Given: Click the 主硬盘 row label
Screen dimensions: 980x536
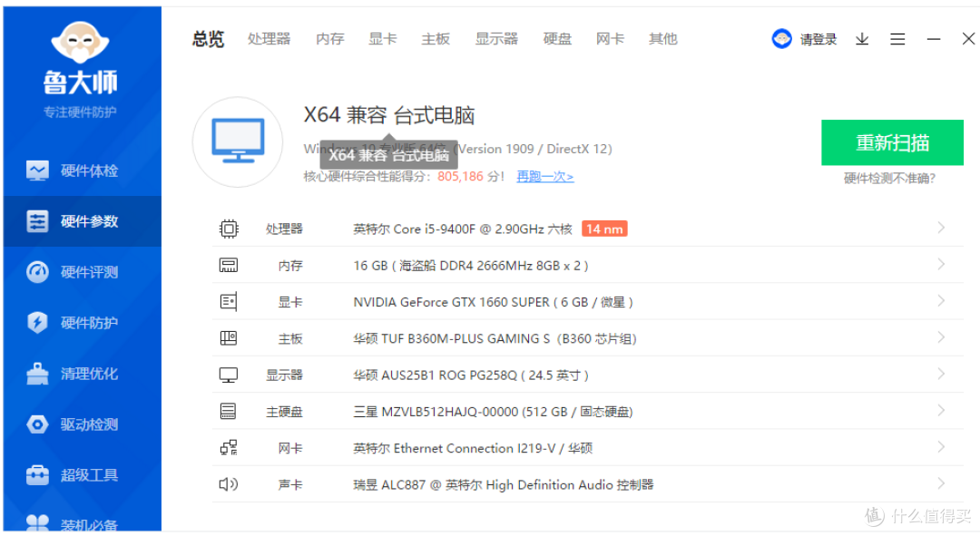Looking at the screenshot, I should pos(284,412).
